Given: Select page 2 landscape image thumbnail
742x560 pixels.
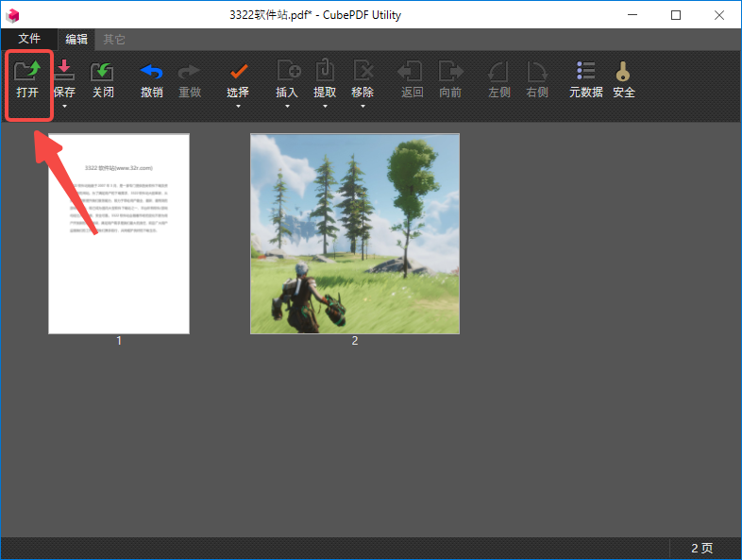Looking at the screenshot, I should point(355,234).
